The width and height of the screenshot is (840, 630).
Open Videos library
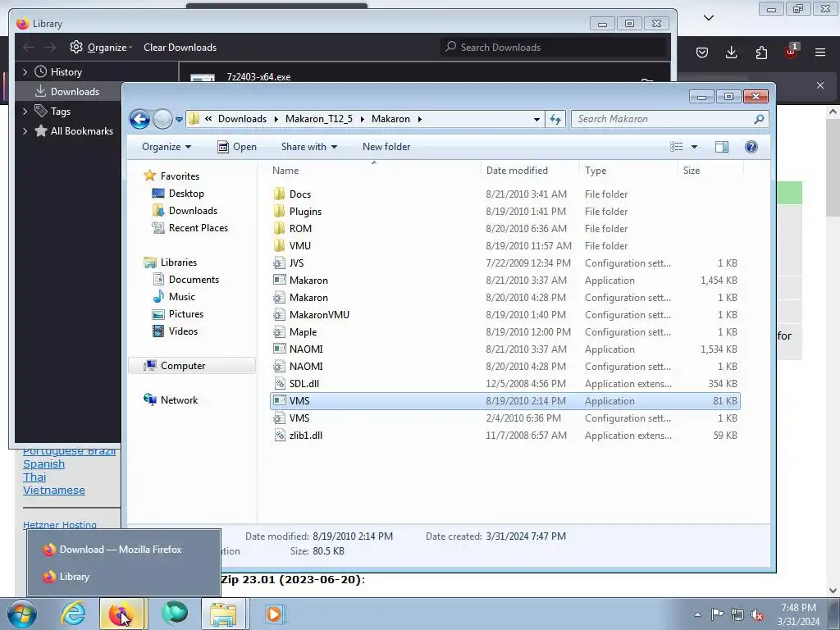pos(183,331)
